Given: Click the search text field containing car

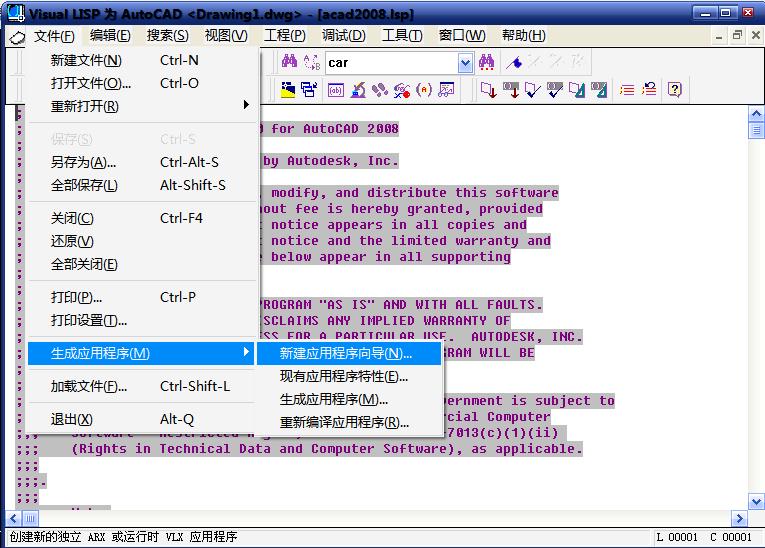Looking at the screenshot, I should [x=392, y=63].
